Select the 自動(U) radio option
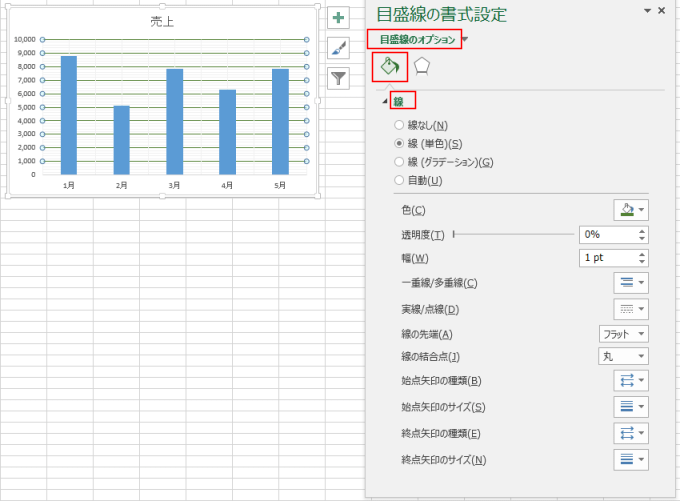This screenshot has width=680, height=501. click(x=399, y=180)
